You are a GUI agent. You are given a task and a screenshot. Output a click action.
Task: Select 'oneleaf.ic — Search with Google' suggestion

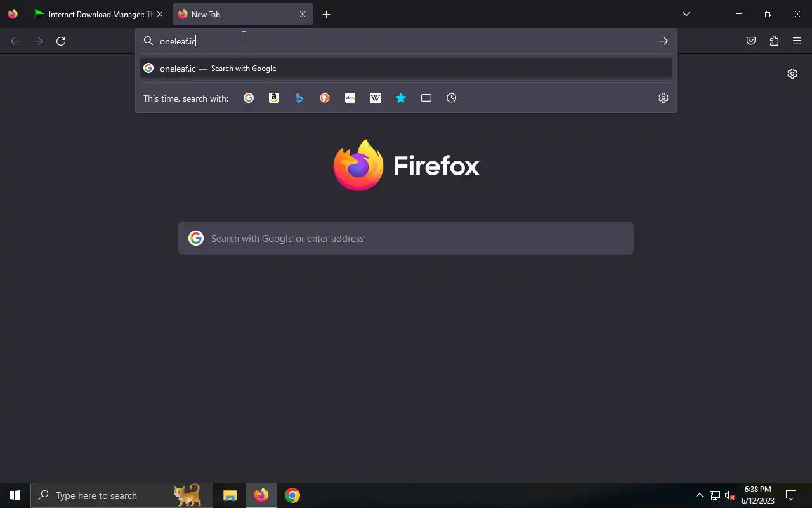point(406,68)
